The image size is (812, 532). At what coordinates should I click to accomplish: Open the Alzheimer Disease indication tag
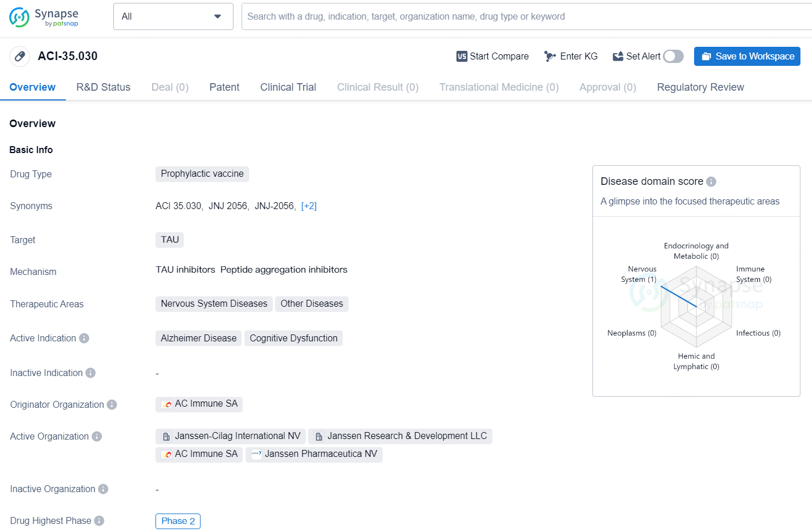pos(198,338)
